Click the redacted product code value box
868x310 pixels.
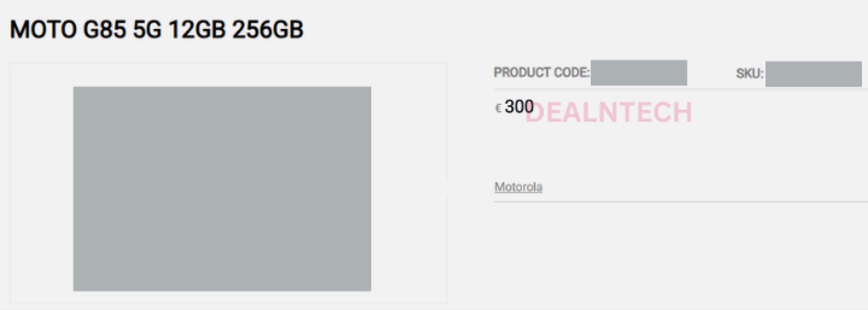(x=638, y=72)
